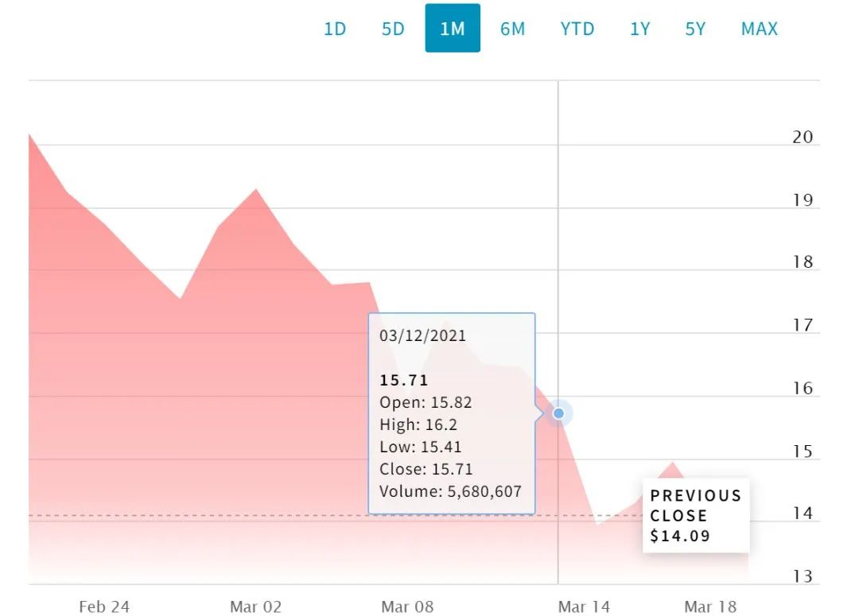This screenshot has height=616, width=859.
Task: Click the active 1M range tab
Action: click(x=452, y=29)
